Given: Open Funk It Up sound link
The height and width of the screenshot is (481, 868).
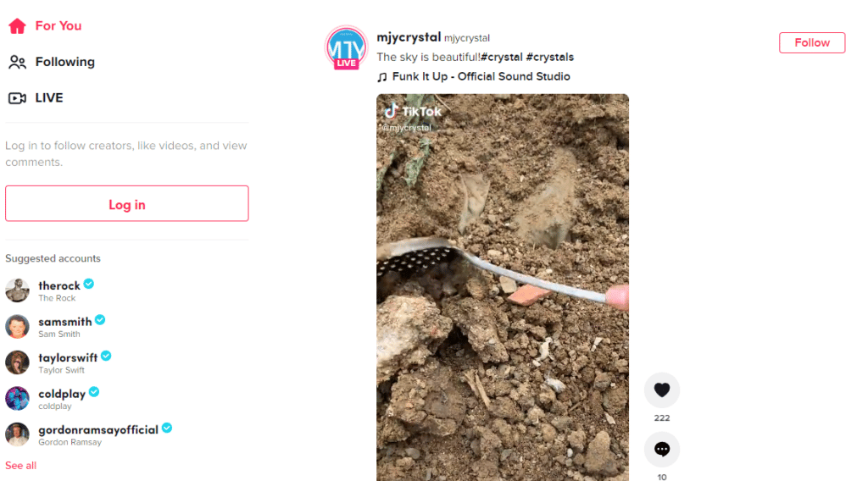Looking at the screenshot, I should 481,77.
